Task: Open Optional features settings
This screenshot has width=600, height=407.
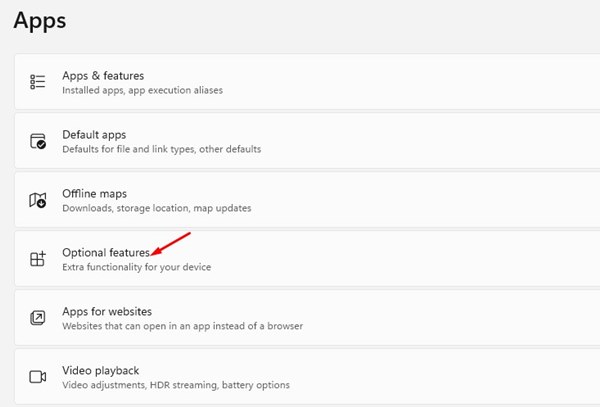Action: coord(307,259)
